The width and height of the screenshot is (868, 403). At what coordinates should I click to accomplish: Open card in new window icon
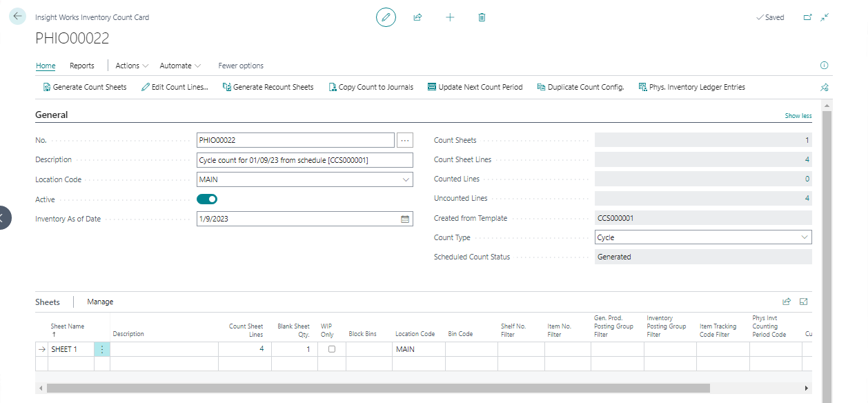click(x=807, y=17)
